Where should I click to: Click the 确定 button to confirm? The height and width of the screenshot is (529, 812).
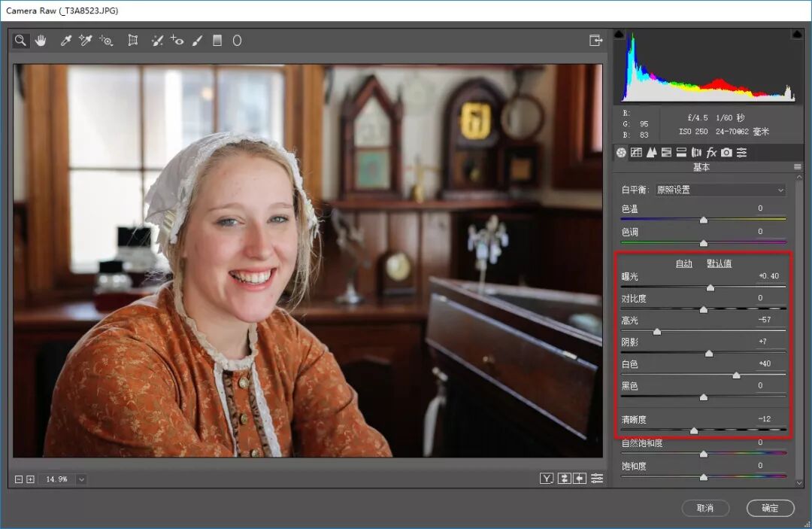click(x=770, y=508)
